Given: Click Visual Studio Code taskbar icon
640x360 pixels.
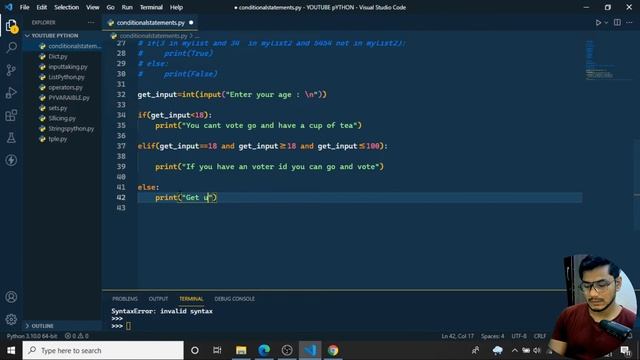Looking at the screenshot, I should coord(310,350).
